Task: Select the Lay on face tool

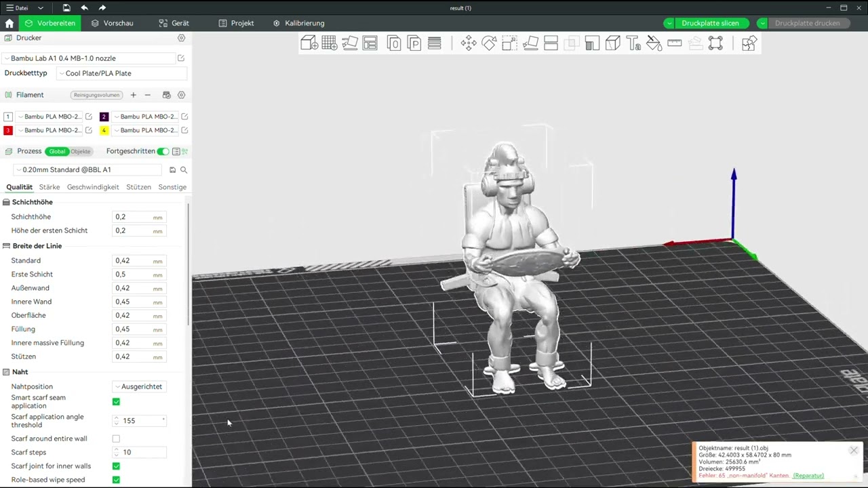Action: [x=530, y=43]
